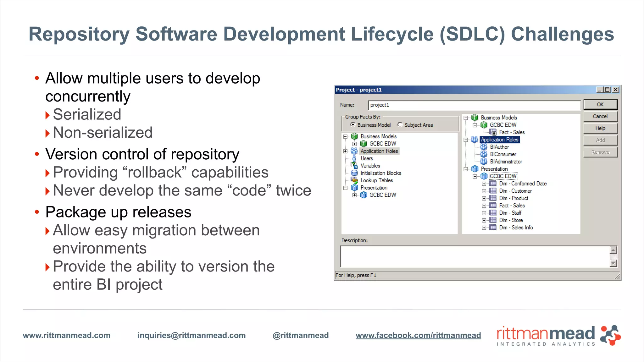Image resolution: width=644 pixels, height=362 pixels.
Task: Expand Application Roles in left tree
Action: (345, 151)
